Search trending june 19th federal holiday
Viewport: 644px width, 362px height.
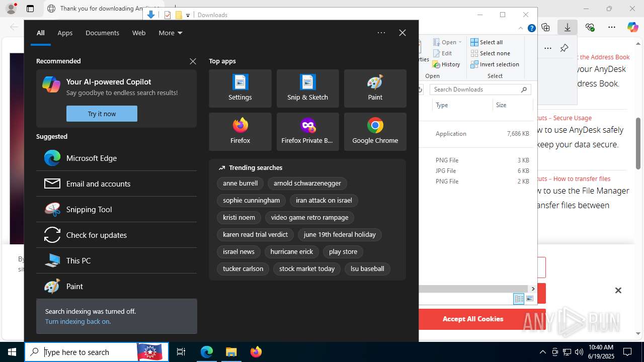click(x=340, y=234)
